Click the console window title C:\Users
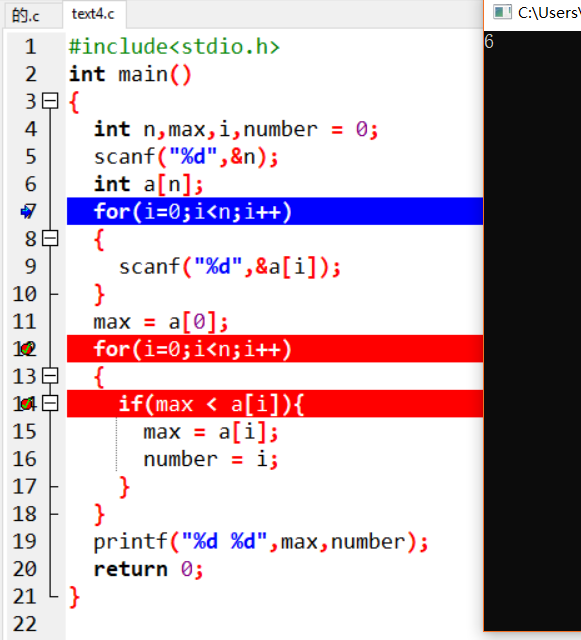581x640 pixels. pyautogui.click(x=549, y=13)
